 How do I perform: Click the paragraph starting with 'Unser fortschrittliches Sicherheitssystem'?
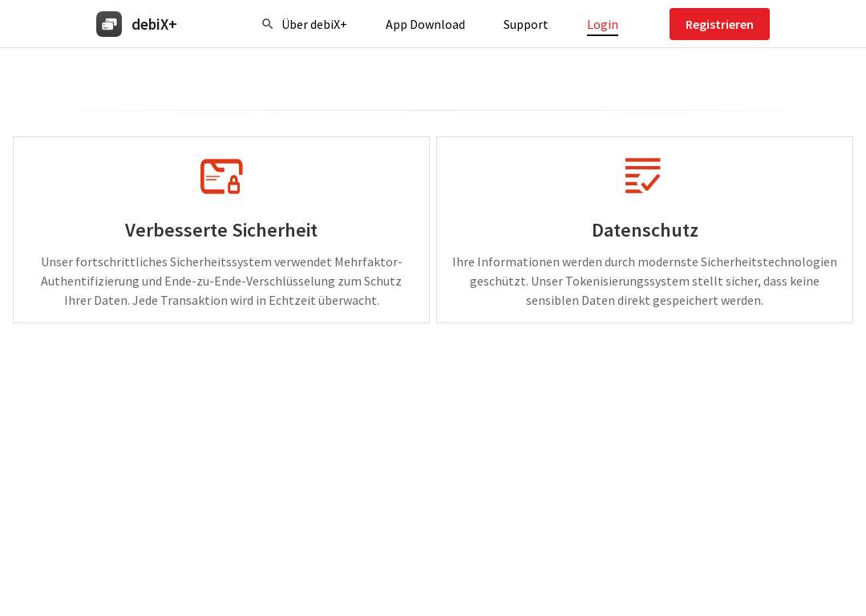221,282
